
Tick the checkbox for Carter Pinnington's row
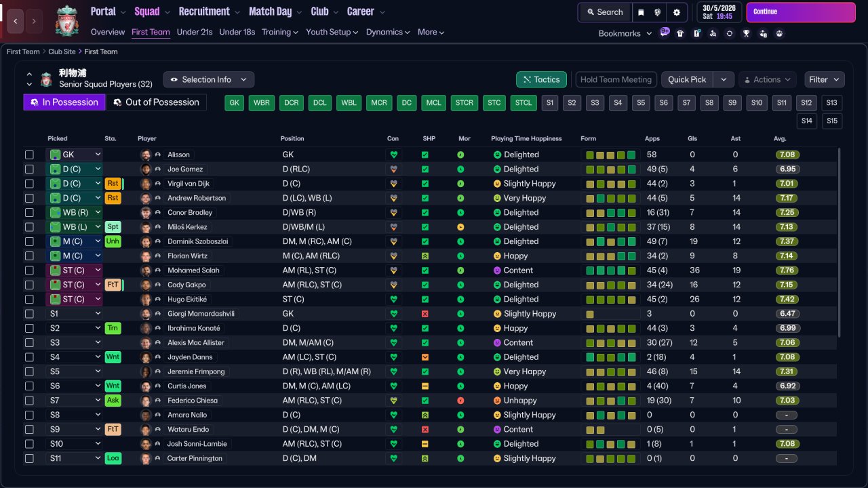(x=29, y=458)
